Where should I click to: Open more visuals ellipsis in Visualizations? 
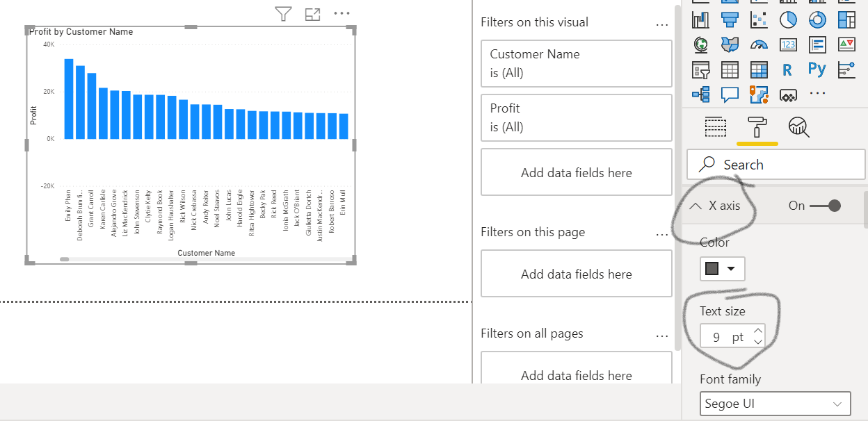tap(817, 93)
